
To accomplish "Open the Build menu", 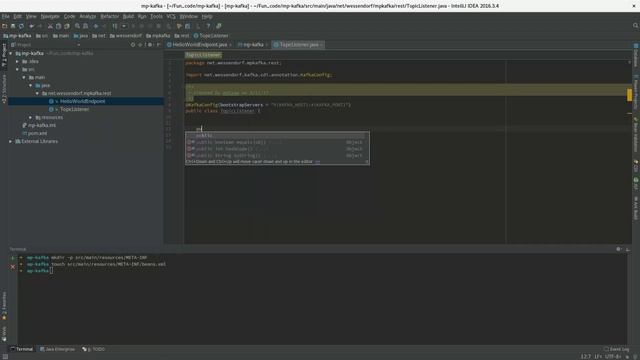I will pyautogui.click(x=128, y=16).
